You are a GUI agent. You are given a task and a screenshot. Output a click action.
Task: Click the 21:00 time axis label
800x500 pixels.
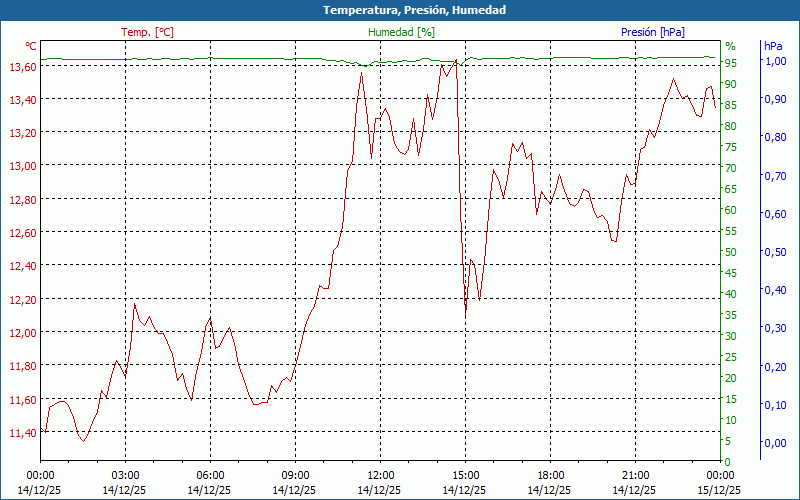[x=635, y=475]
